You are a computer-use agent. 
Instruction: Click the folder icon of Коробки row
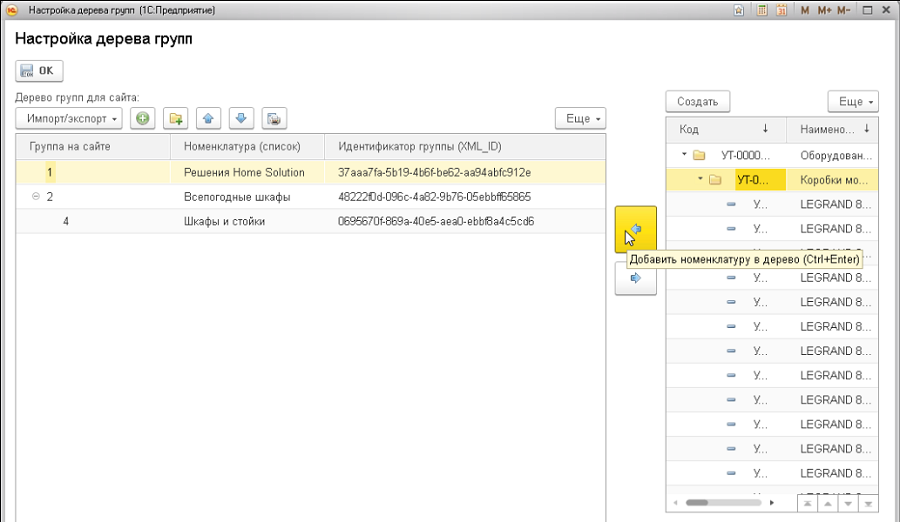715,180
